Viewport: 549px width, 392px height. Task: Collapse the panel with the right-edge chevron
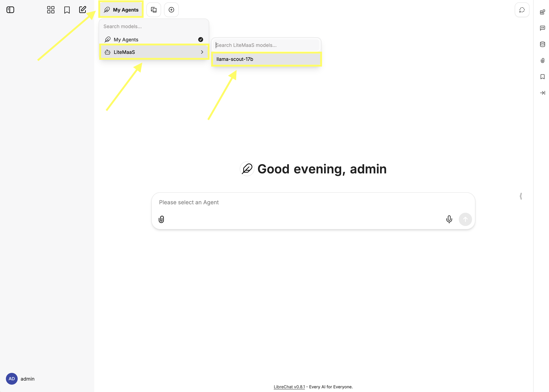click(x=521, y=196)
